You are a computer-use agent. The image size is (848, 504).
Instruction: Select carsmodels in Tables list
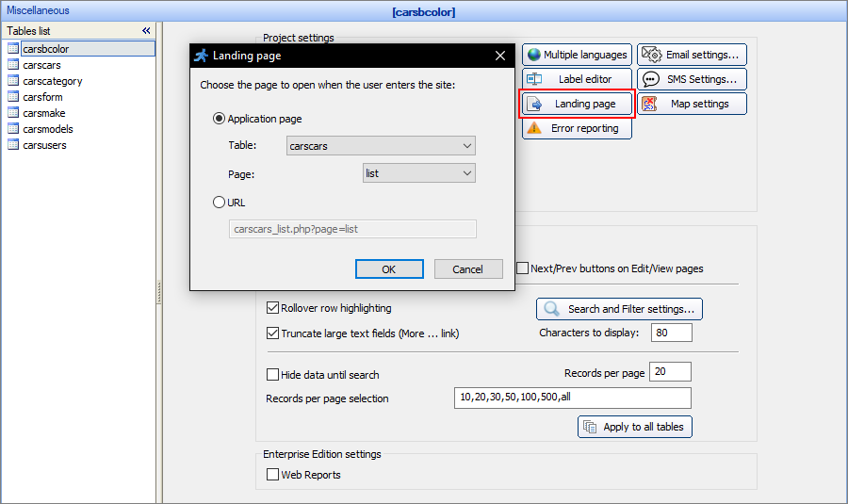(x=48, y=129)
